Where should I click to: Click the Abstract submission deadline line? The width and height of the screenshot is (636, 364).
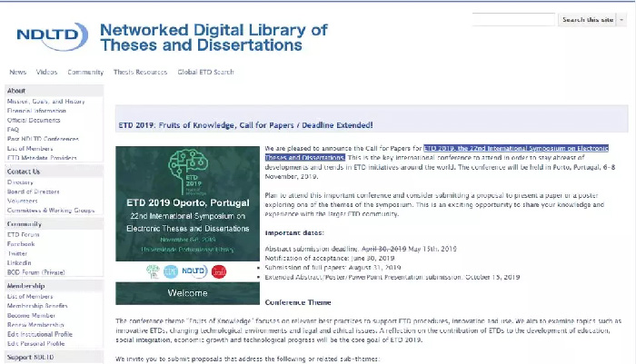coord(361,249)
